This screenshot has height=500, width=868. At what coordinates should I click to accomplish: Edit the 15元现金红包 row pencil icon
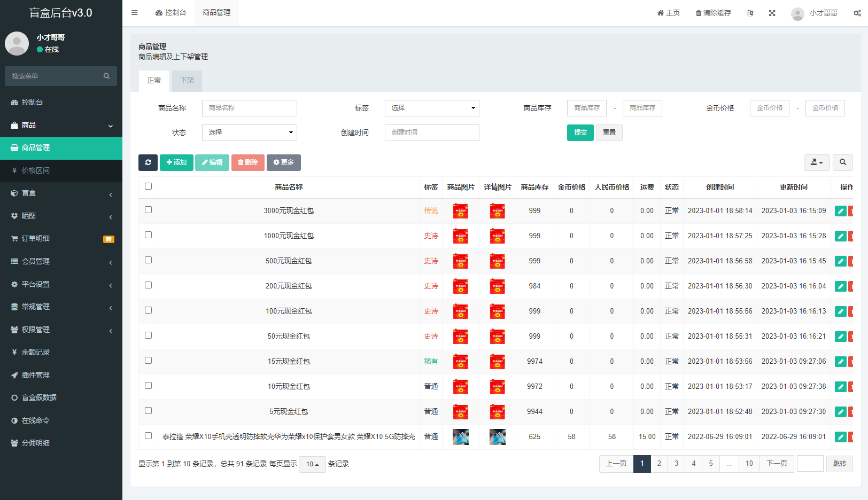(x=841, y=362)
